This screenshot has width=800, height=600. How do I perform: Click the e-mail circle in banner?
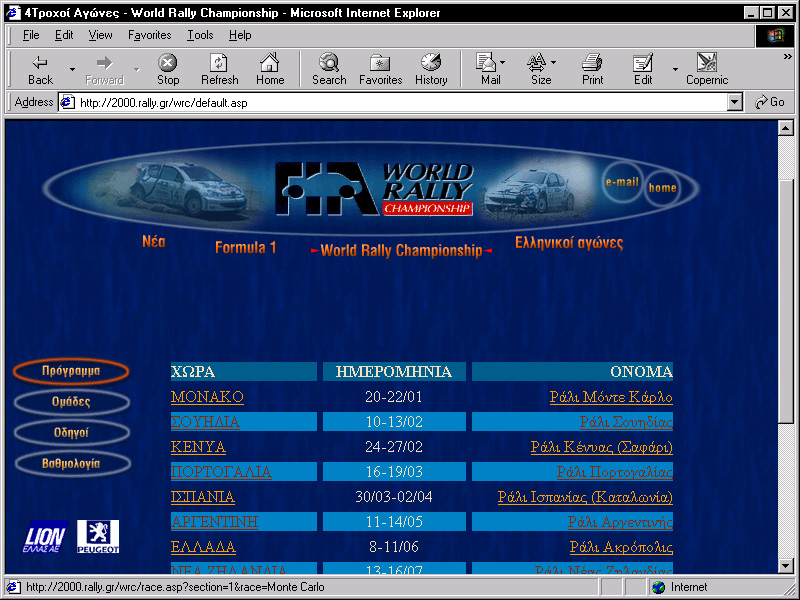pyautogui.click(x=622, y=182)
